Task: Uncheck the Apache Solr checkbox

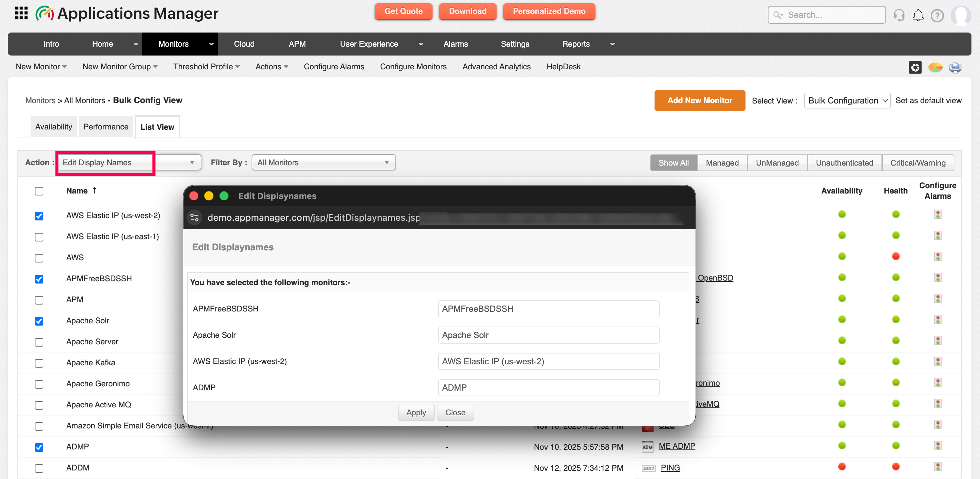Action: click(x=39, y=321)
